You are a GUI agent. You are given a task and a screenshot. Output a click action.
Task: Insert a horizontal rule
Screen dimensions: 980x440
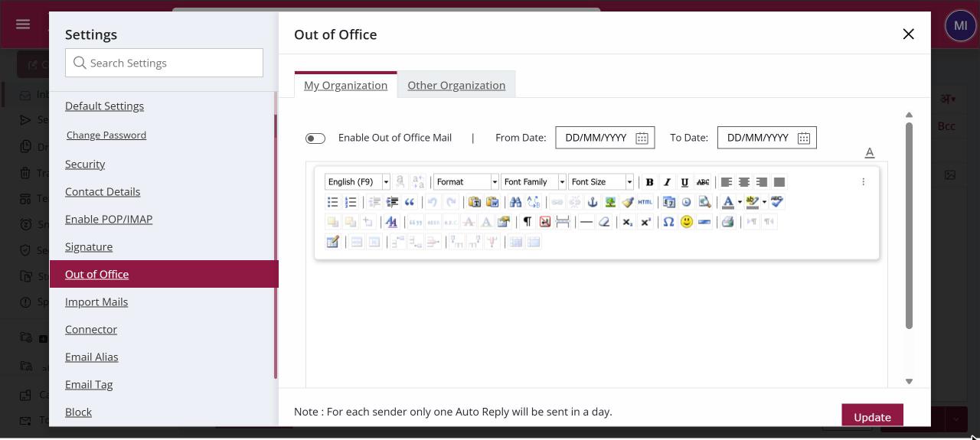click(586, 222)
